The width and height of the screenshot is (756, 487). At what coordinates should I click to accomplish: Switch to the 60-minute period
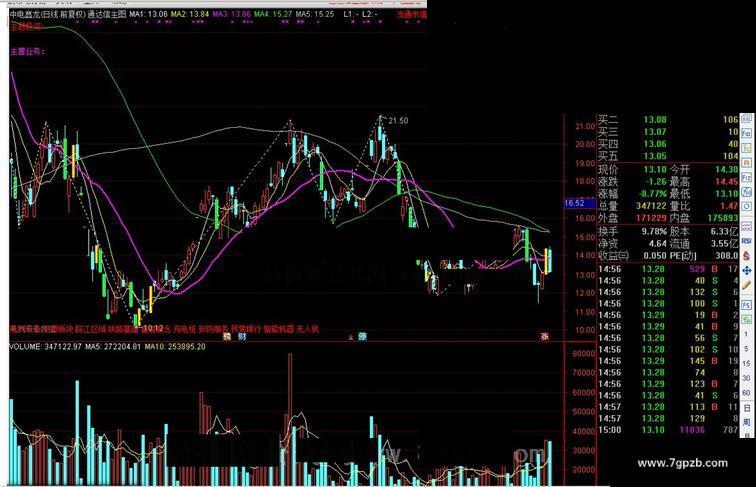(x=746, y=392)
